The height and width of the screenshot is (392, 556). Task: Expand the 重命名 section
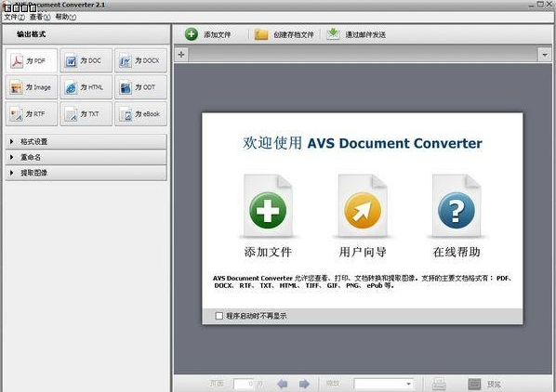(86, 157)
